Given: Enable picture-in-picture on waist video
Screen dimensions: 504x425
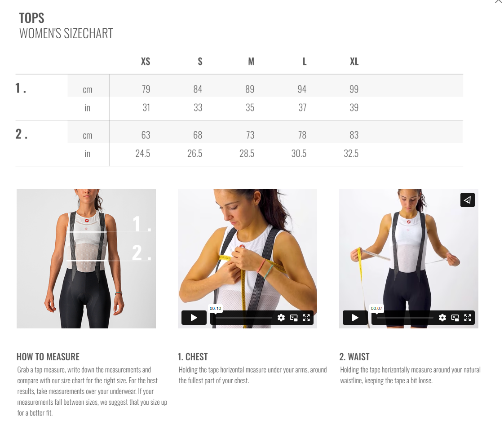Looking at the screenshot, I should (455, 318).
